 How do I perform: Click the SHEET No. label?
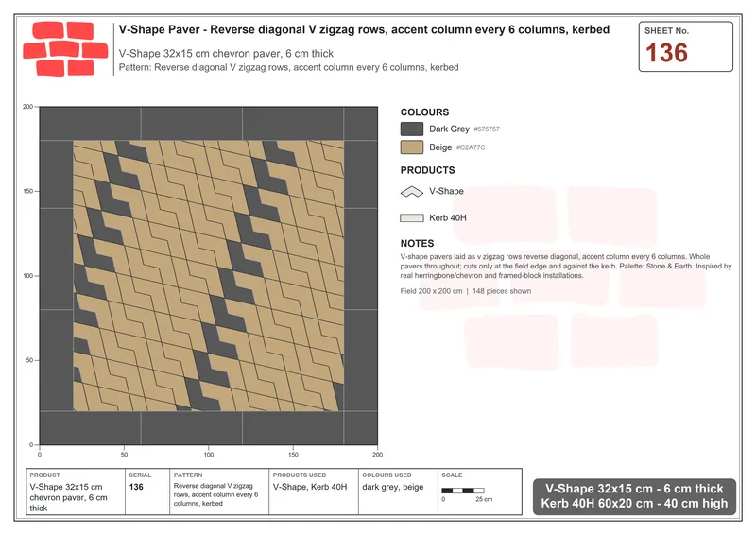coord(666,31)
